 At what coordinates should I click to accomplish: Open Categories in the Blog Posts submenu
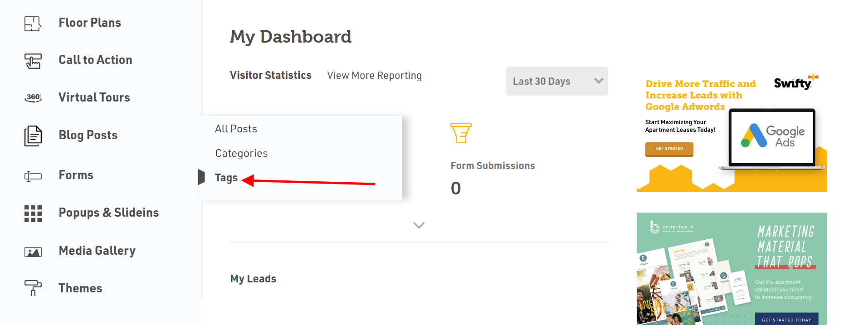(241, 153)
